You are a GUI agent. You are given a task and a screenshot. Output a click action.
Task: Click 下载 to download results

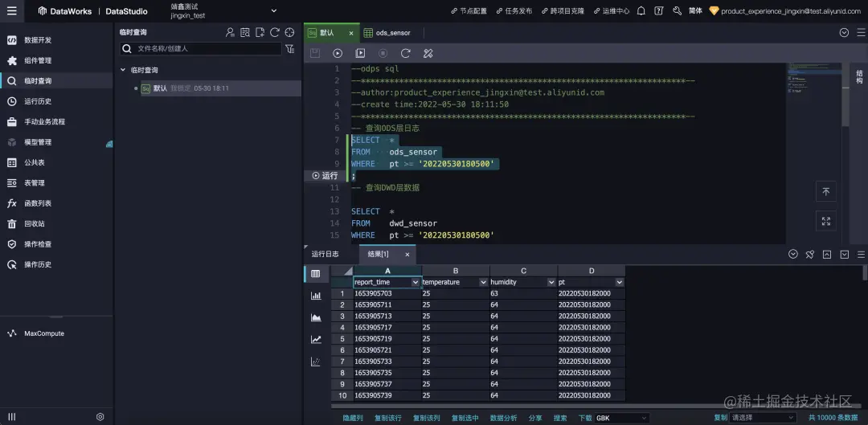coord(585,418)
